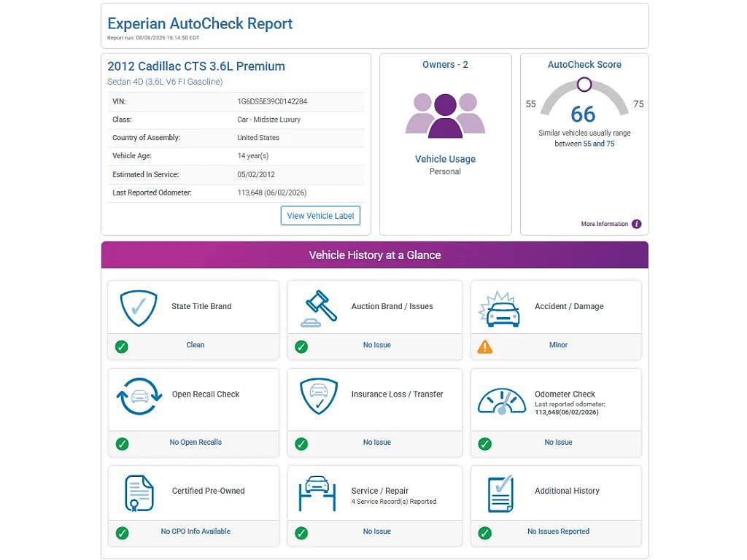The height and width of the screenshot is (560, 747).
Task: Click No Issue under Odometer Check
Action: coord(558,442)
